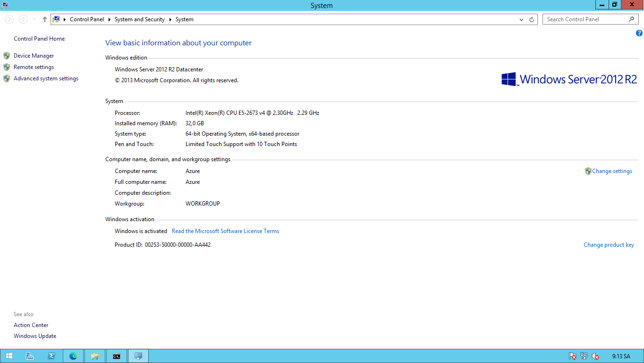Click the shield icon beside Change settings
The width and height of the screenshot is (644, 363).
tap(588, 171)
